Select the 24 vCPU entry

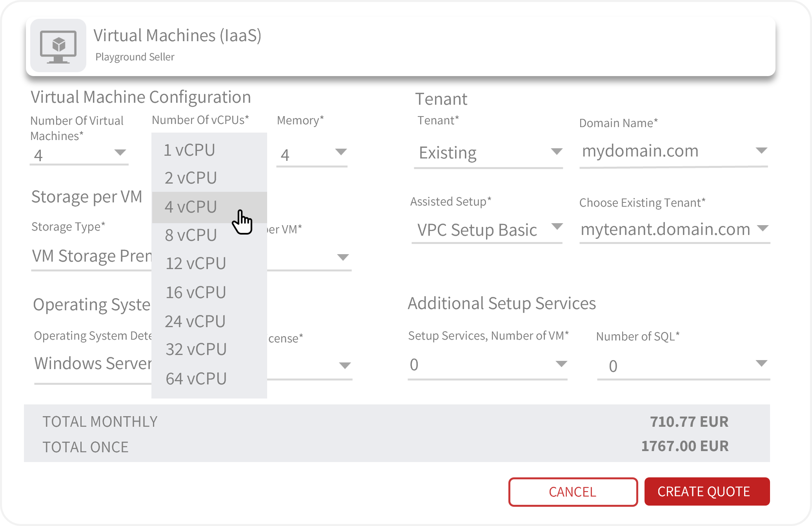[x=209, y=322]
